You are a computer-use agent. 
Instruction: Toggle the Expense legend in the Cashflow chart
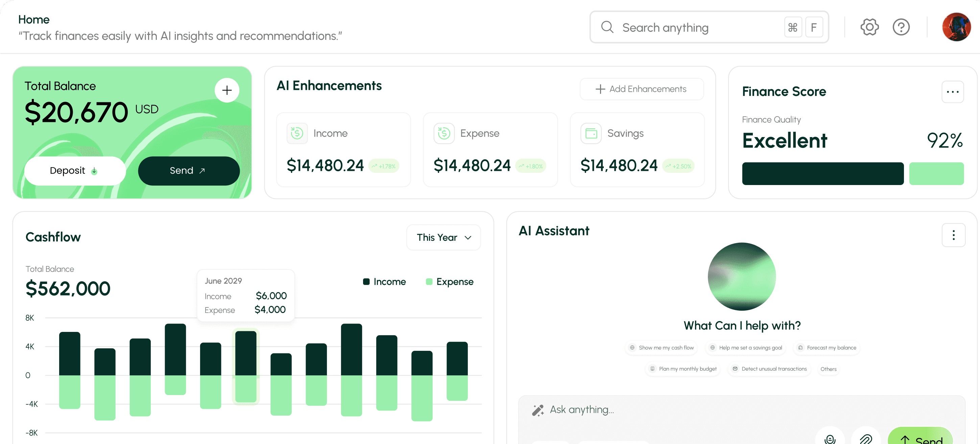[449, 281]
